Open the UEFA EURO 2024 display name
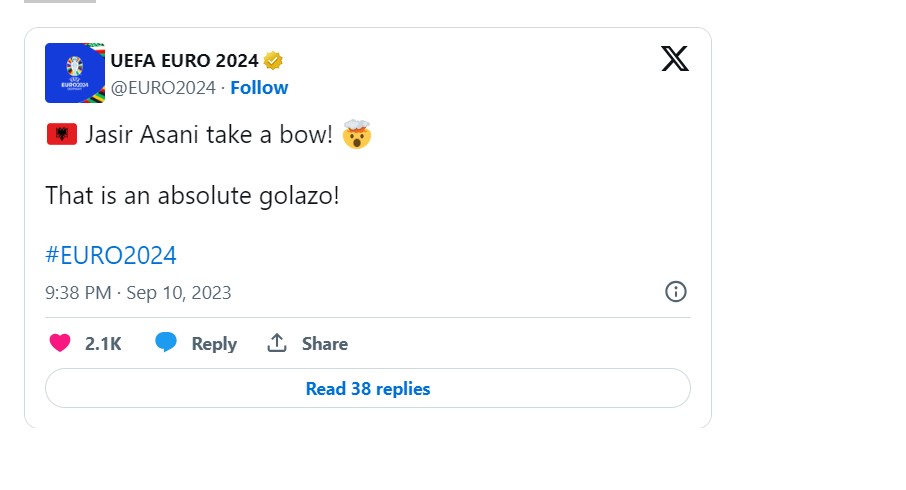 click(184, 61)
